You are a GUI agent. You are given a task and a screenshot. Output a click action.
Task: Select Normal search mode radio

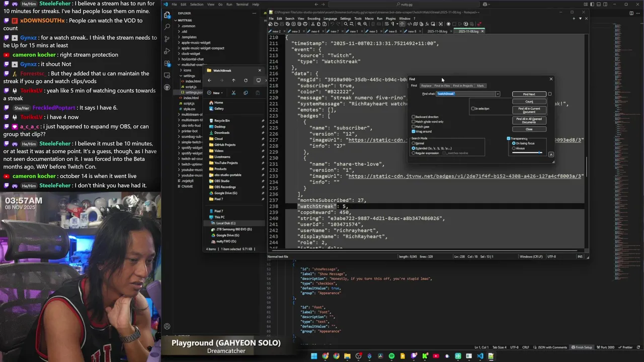click(413, 143)
